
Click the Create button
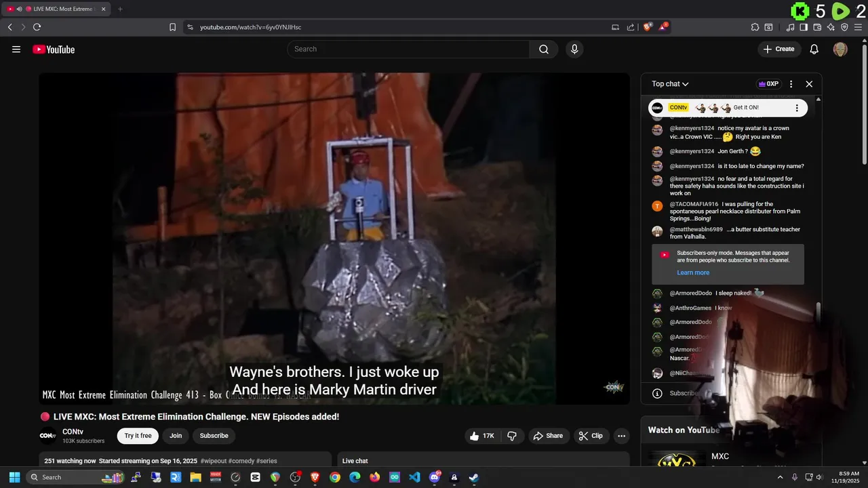point(778,49)
